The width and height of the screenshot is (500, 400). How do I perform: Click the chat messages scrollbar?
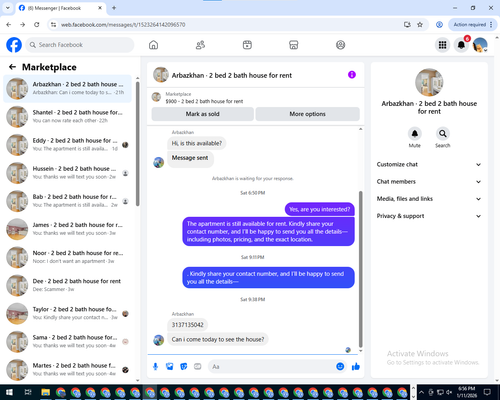point(360,269)
